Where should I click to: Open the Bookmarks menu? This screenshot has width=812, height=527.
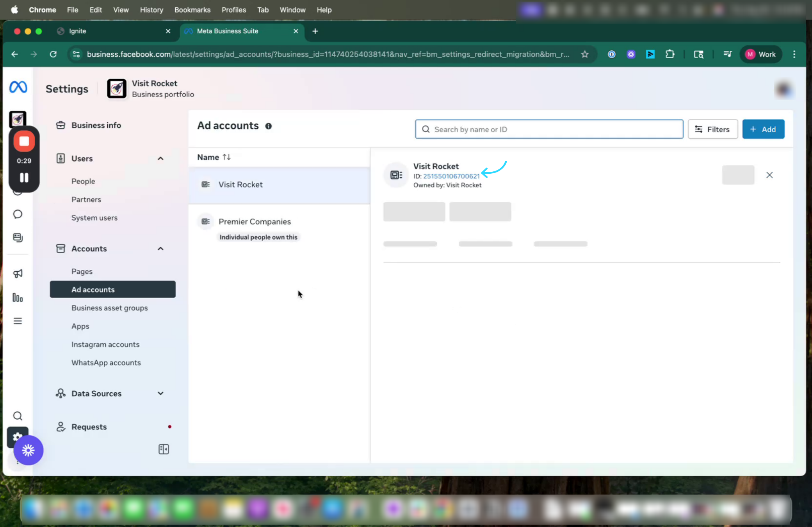click(192, 10)
